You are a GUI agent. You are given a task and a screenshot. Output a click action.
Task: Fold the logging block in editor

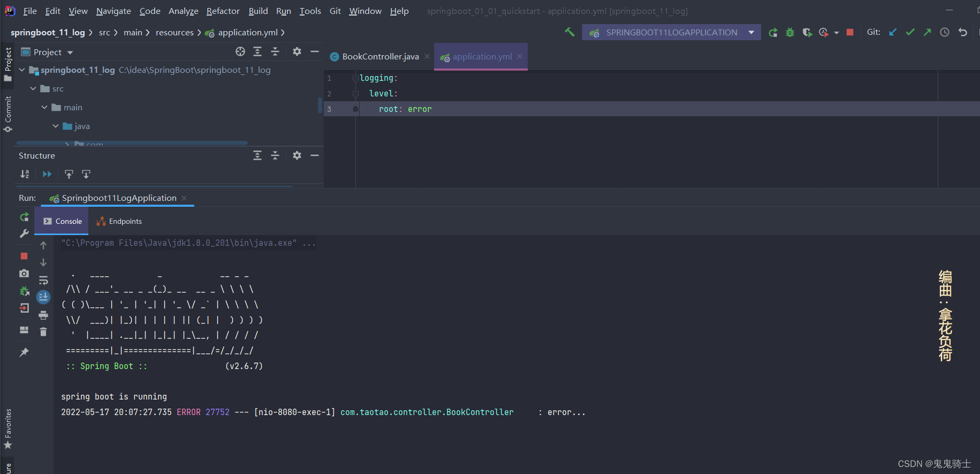click(x=355, y=78)
